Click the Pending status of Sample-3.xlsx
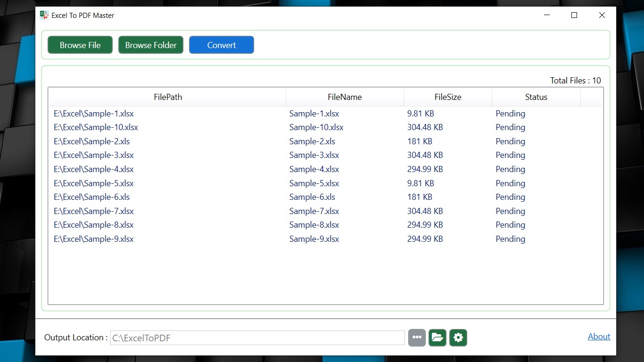The width and height of the screenshot is (644, 362). pos(510,155)
